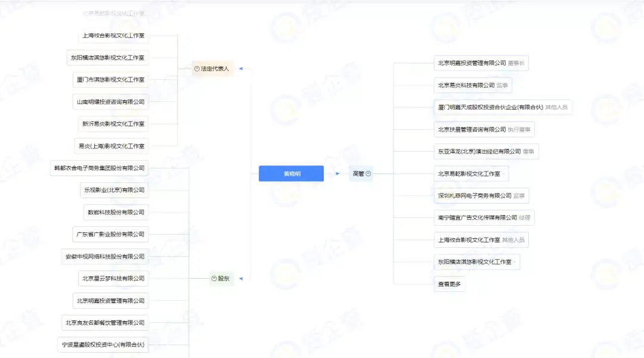Viewport: 644px width, 358px height.
Task: Open the 乐视影业(北京)有限公司 node
Action: tap(113, 191)
